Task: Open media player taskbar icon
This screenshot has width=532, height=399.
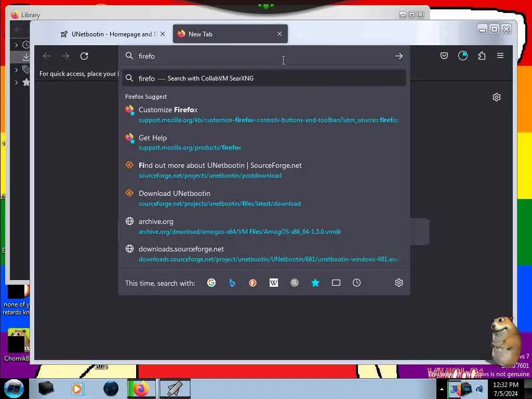Action: [77, 389]
